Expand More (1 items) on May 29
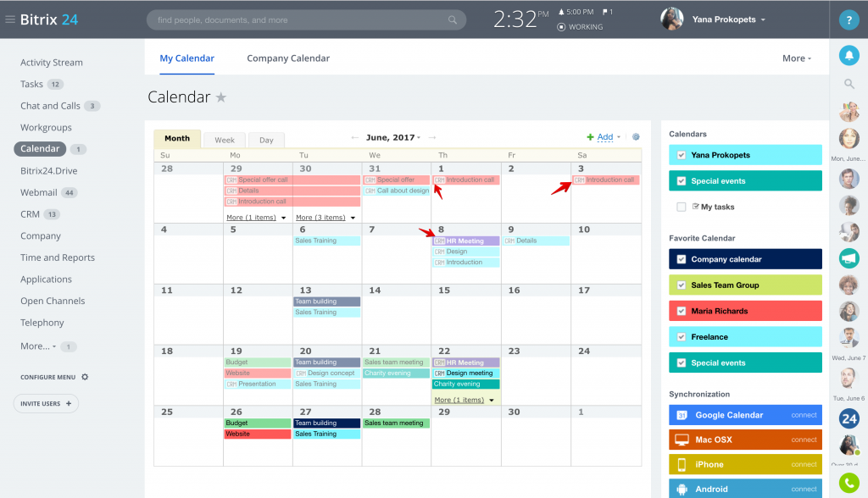 256,218
